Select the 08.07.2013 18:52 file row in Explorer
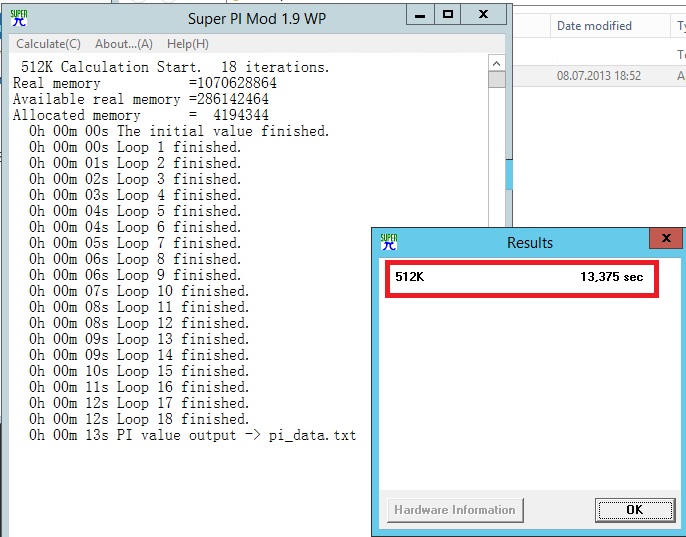This screenshot has width=686, height=537. pyautogui.click(x=599, y=76)
